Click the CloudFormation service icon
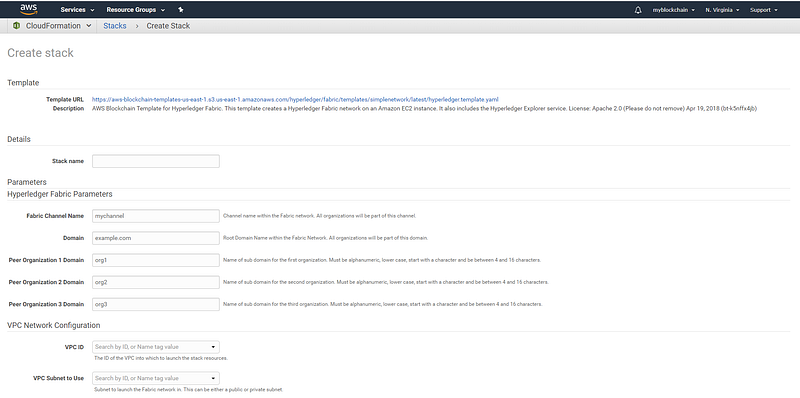This screenshot has width=800, height=398. 16,26
